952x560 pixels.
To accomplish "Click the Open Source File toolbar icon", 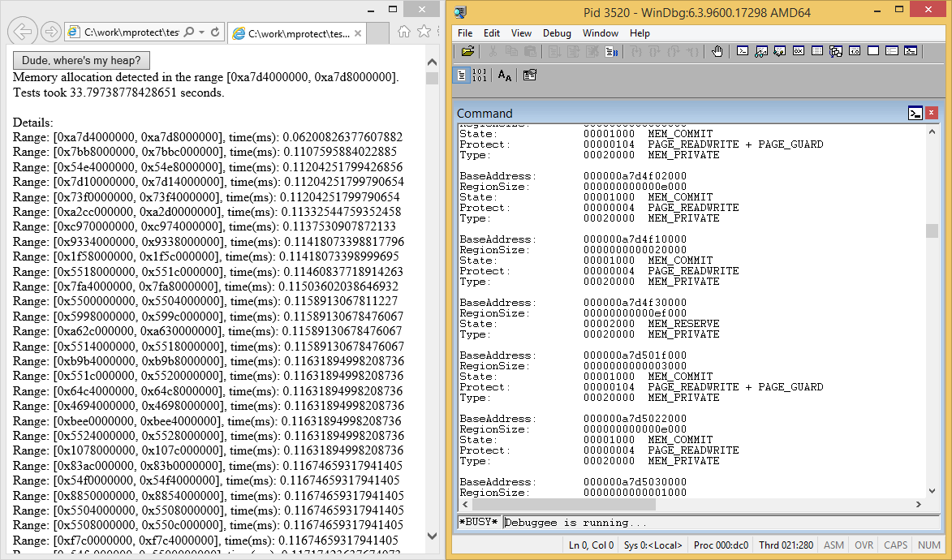I will pyautogui.click(x=467, y=51).
